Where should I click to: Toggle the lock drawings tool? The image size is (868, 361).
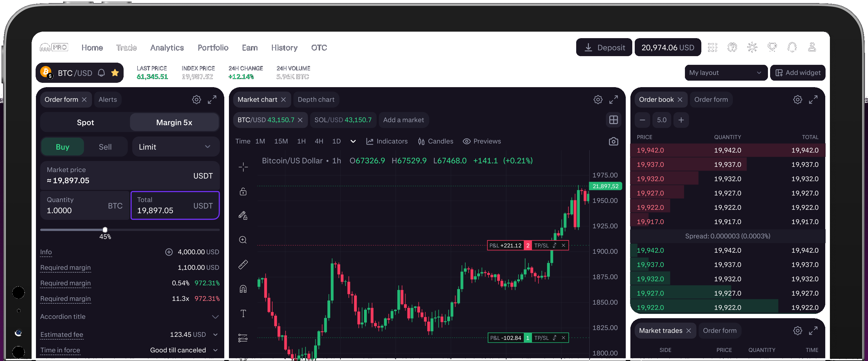[243, 191]
